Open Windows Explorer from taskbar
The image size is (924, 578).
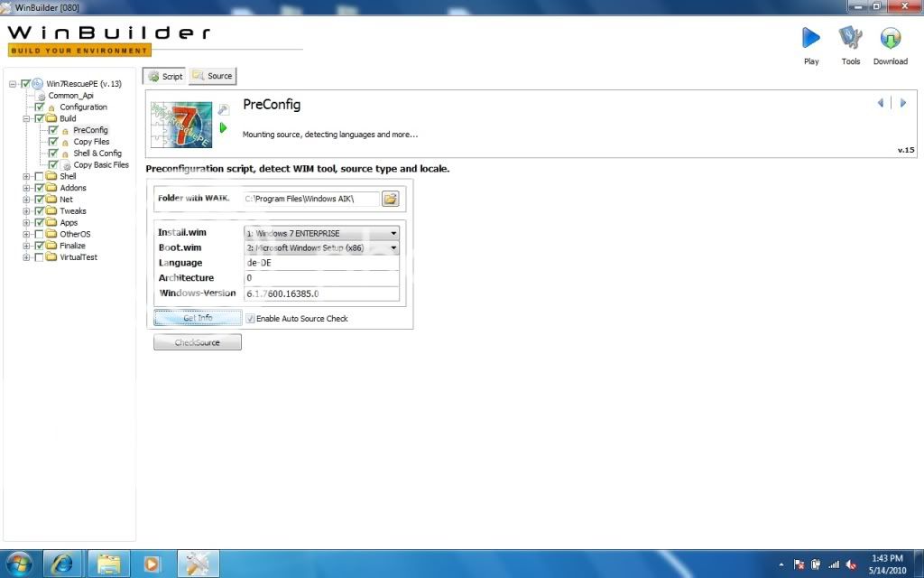click(108, 564)
